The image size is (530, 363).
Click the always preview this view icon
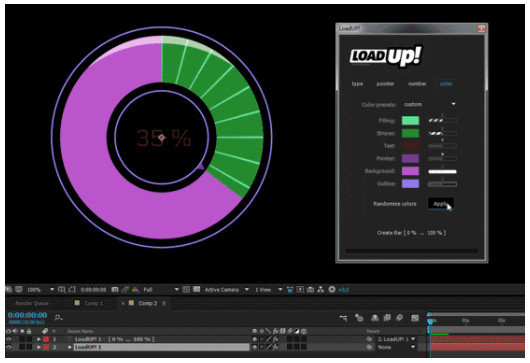click(9, 289)
